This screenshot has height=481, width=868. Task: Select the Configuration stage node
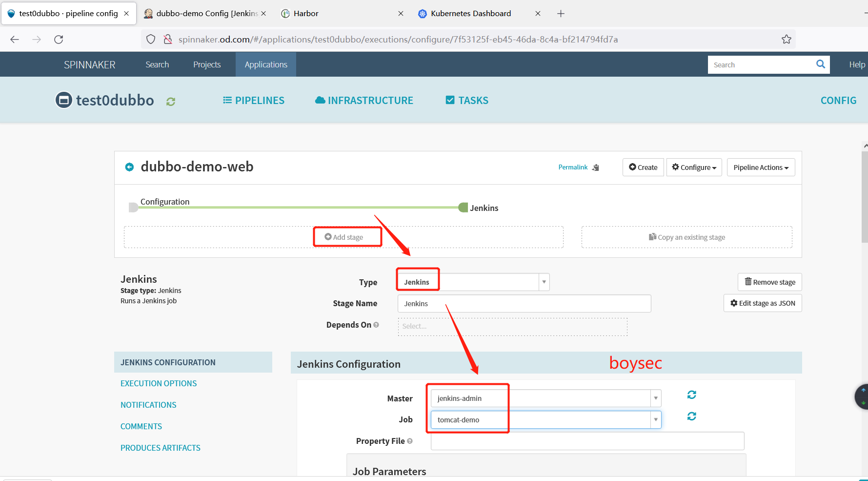coord(133,208)
